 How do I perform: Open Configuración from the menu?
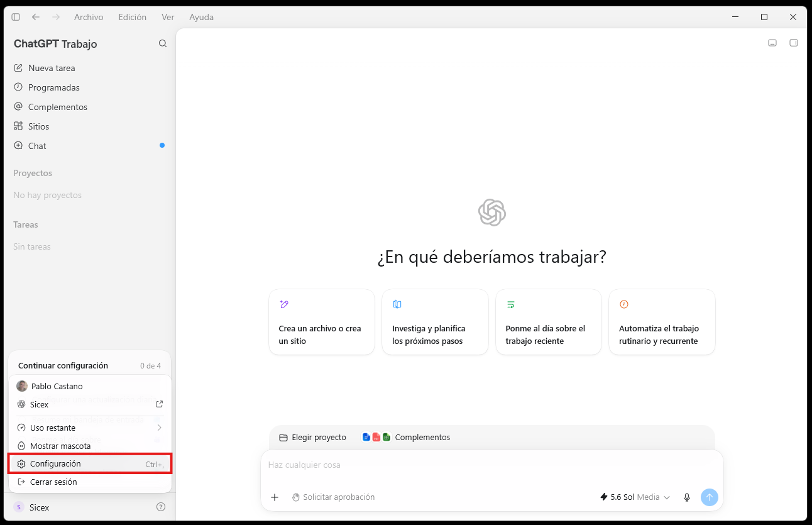(90, 464)
